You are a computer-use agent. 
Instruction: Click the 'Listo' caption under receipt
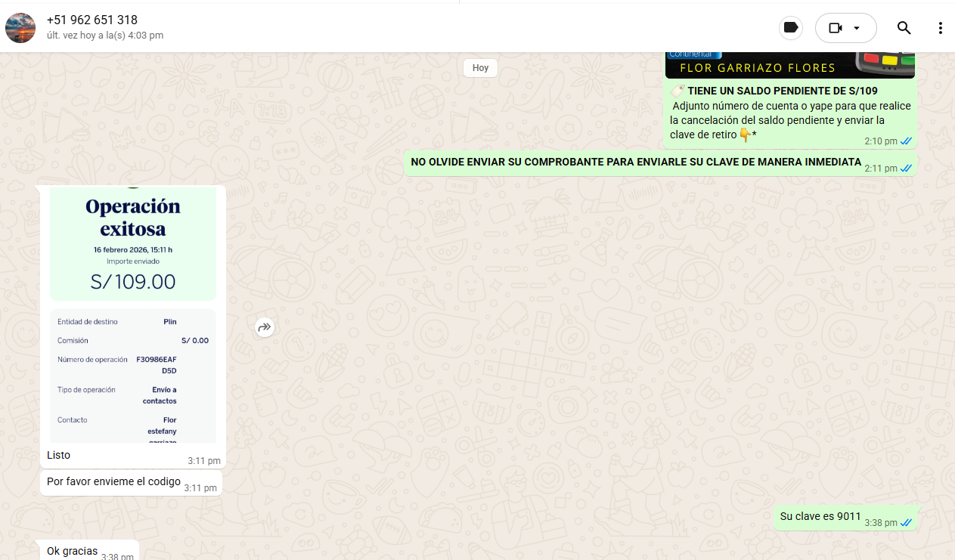[59, 456]
